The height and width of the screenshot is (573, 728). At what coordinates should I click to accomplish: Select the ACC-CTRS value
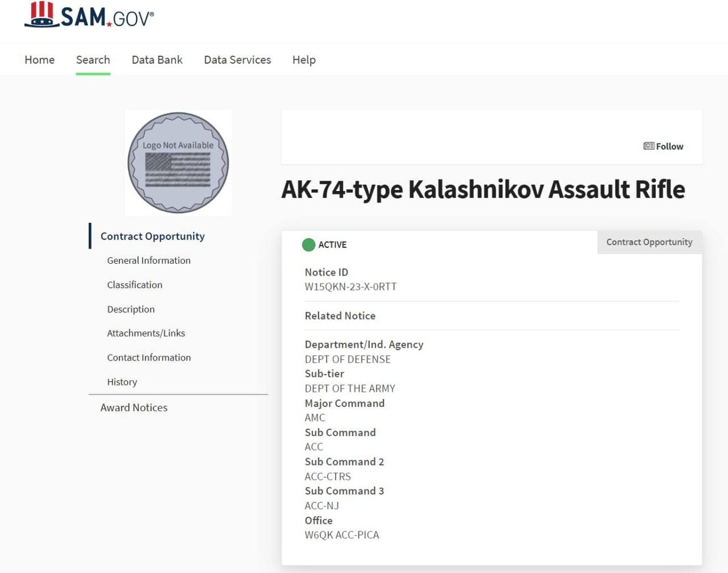point(328,477)
